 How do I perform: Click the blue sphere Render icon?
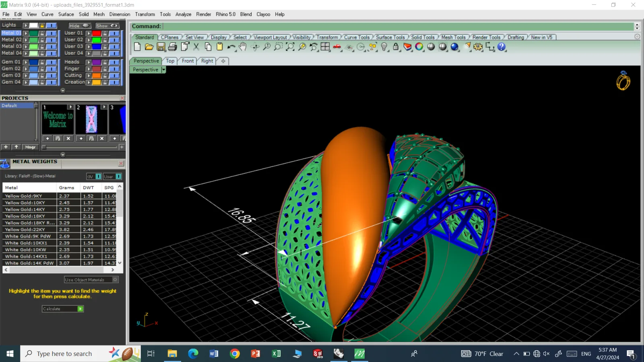[x=454, y=47]
